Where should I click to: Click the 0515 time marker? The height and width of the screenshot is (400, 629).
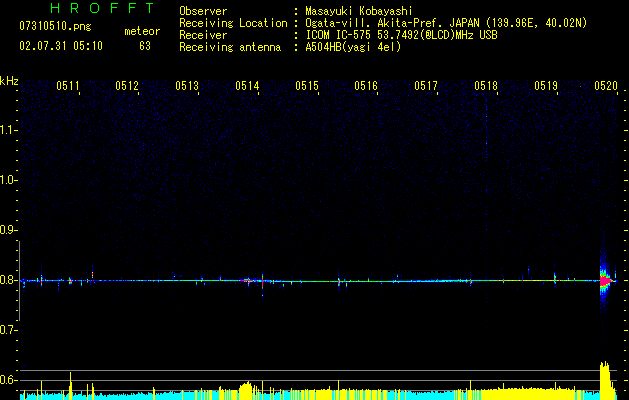(307, 86)
